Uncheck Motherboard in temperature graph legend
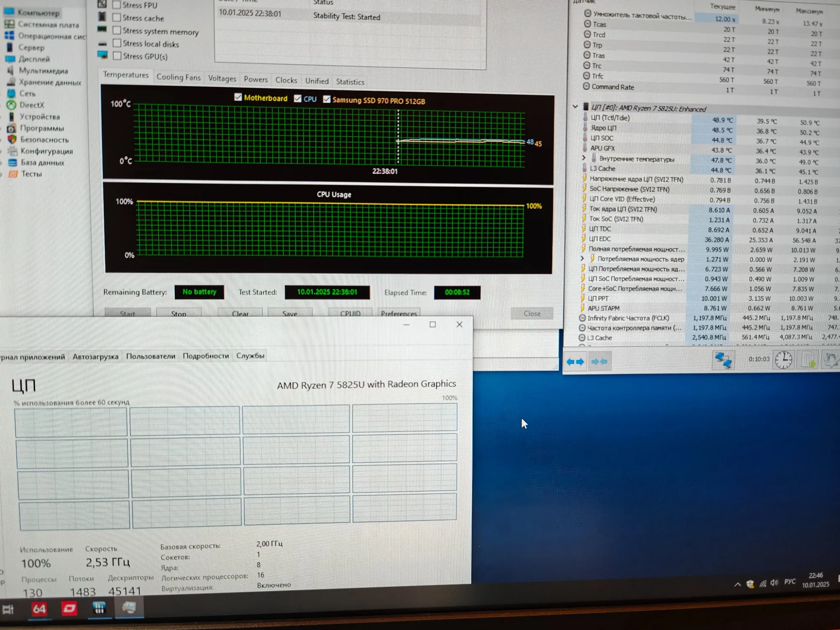Image resolution: width=840 pixels, height=630 pixels. click(238, 97)
